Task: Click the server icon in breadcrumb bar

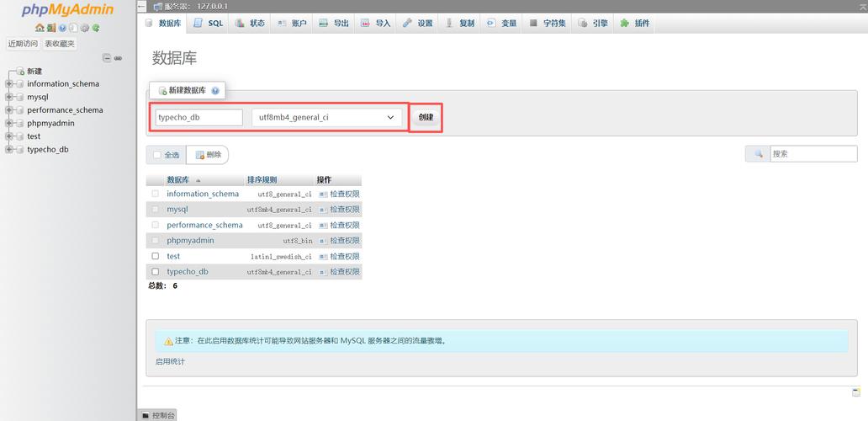Action: 158,6
